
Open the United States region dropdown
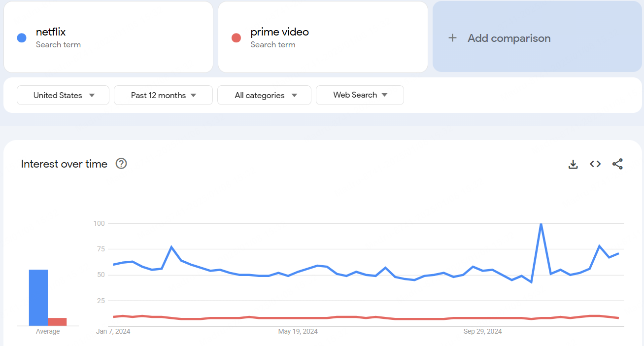[63, 95]
